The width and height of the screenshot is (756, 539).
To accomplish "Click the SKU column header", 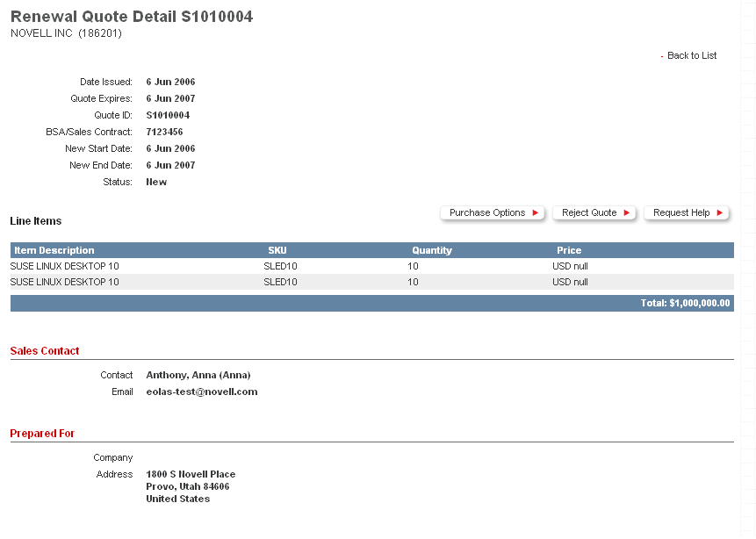I will click(277, 250).
